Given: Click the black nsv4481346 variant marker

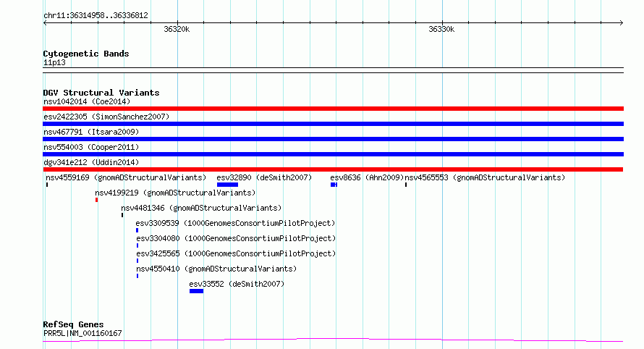Looking at the screenshot, I should click(x=122, y=215).
